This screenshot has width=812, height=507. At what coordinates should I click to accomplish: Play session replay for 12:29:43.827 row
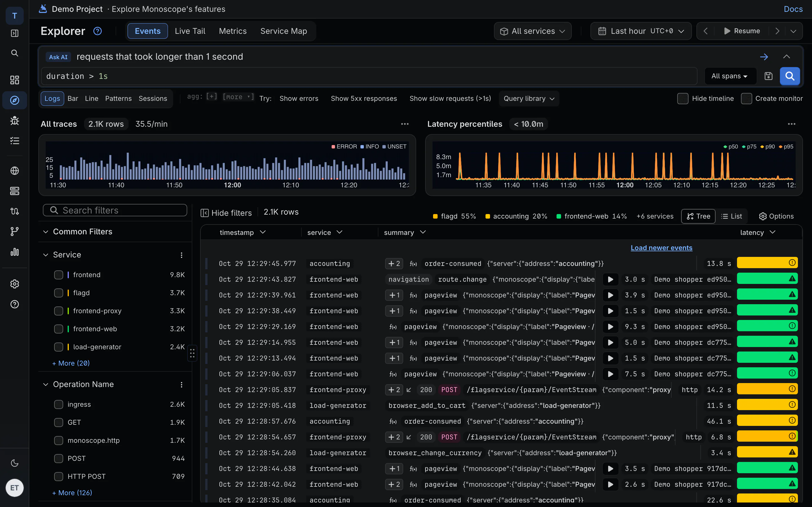pos(610,279)
